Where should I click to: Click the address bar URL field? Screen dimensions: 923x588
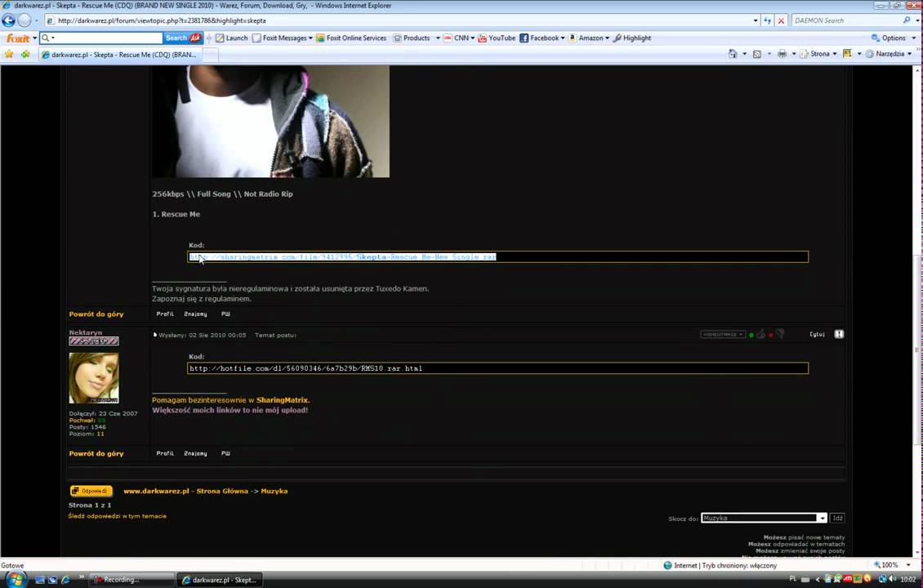[x=397, y=20]
